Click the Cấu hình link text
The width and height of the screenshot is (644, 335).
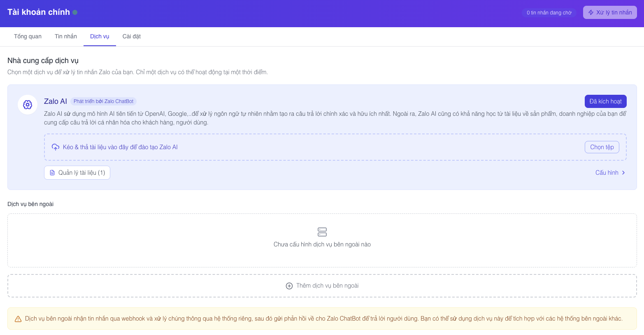pyautogui.click(x=607, y=173)
